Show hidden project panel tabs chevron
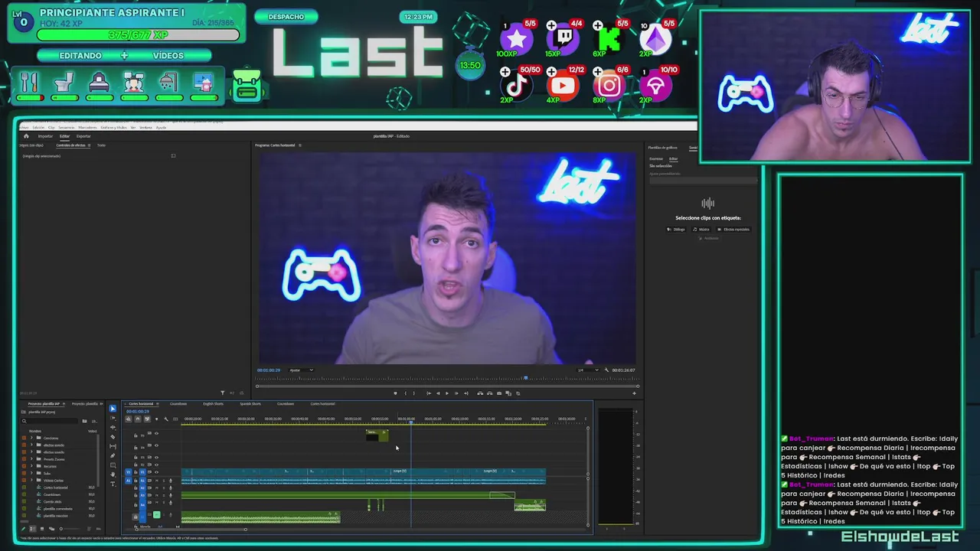 pyautogui.click(x=101, y=404)
